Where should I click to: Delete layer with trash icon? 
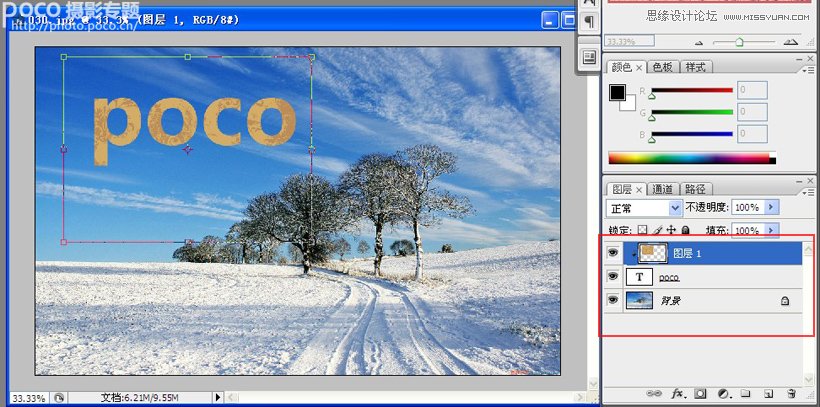791,393
